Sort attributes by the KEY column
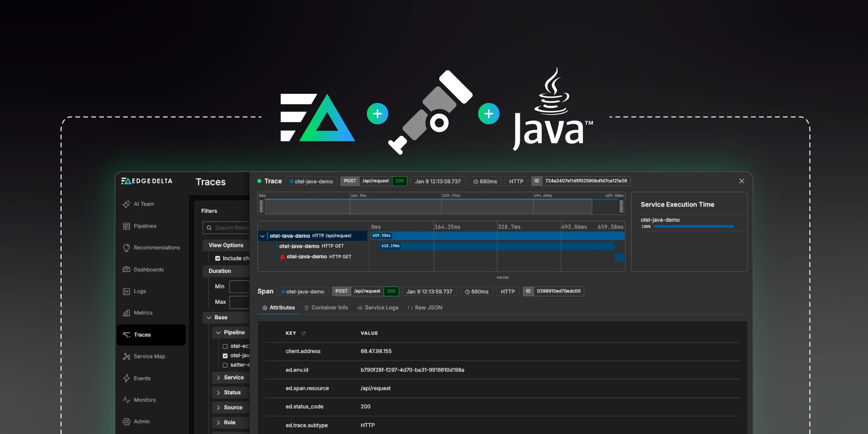This screenshot has height=434, width=868. click(304, 333)
